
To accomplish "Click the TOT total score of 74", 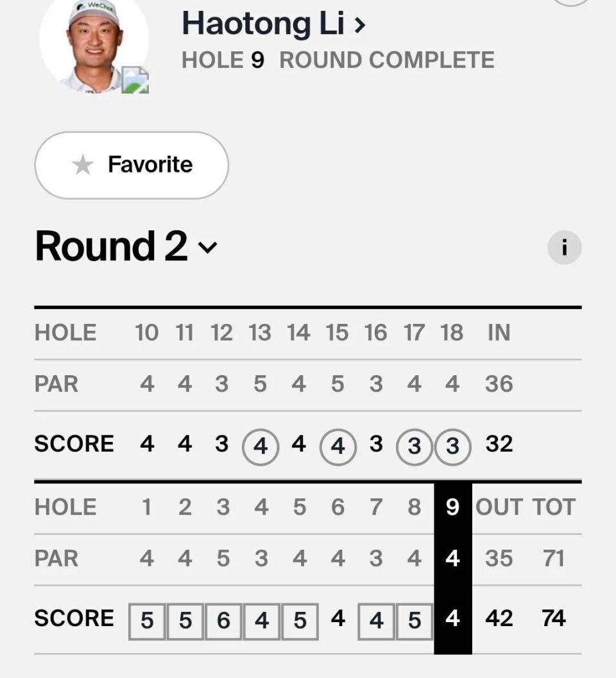I will point(553,618).
